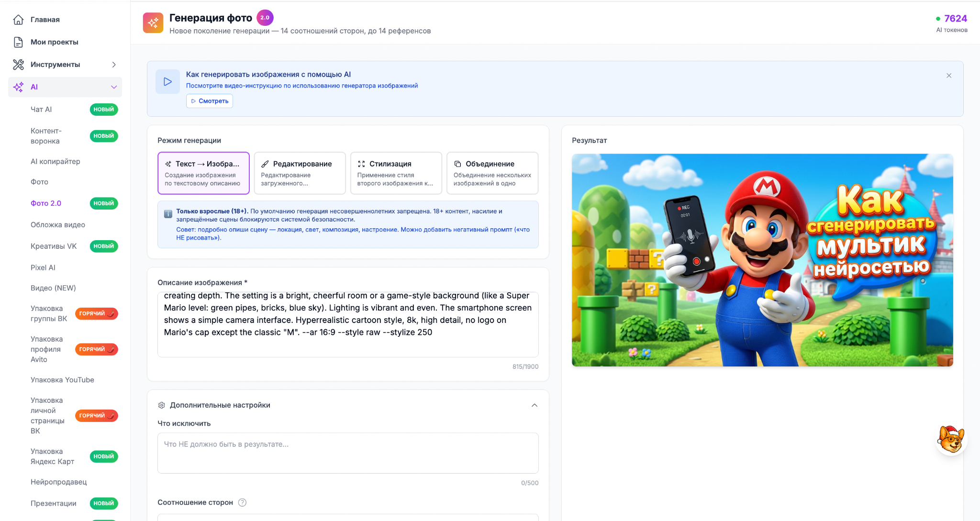This screenshot has width=980, height=521.
Task: Select the Стилизация generation mode
Action: pyautogui.click(x=396, y=173)
